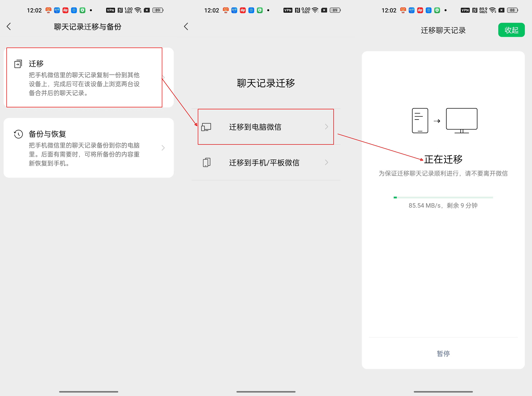
Task: Tap the 正在迁移 status heading
Action: (443, 159)
